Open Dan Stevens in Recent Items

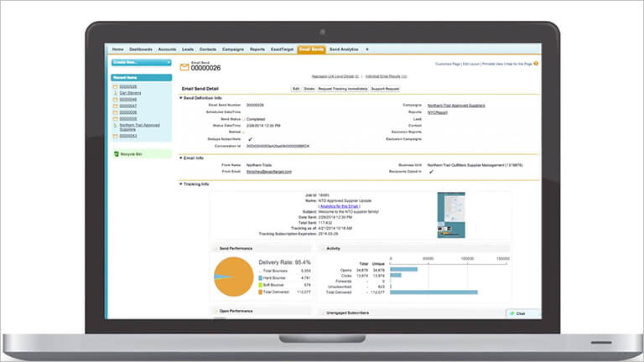pos(130,93)
